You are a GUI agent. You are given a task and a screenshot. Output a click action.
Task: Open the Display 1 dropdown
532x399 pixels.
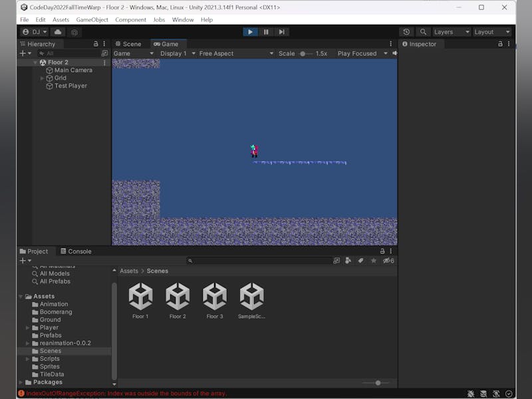pyautogui.click(x=178, y=54)
